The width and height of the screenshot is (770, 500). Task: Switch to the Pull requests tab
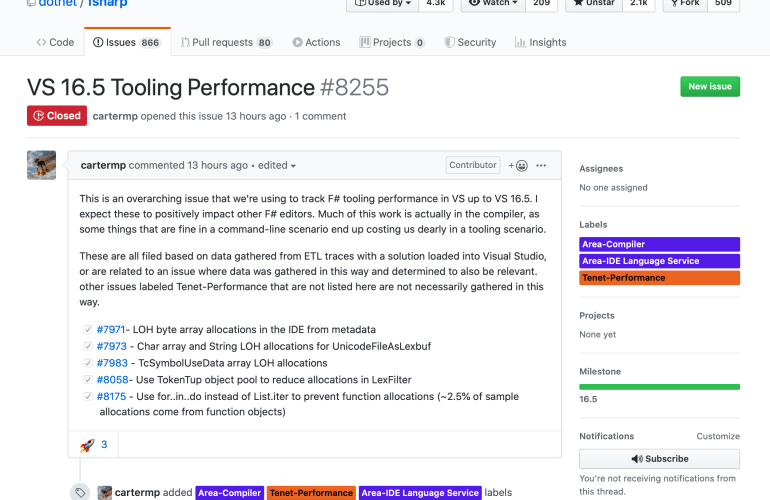[226, 42]
